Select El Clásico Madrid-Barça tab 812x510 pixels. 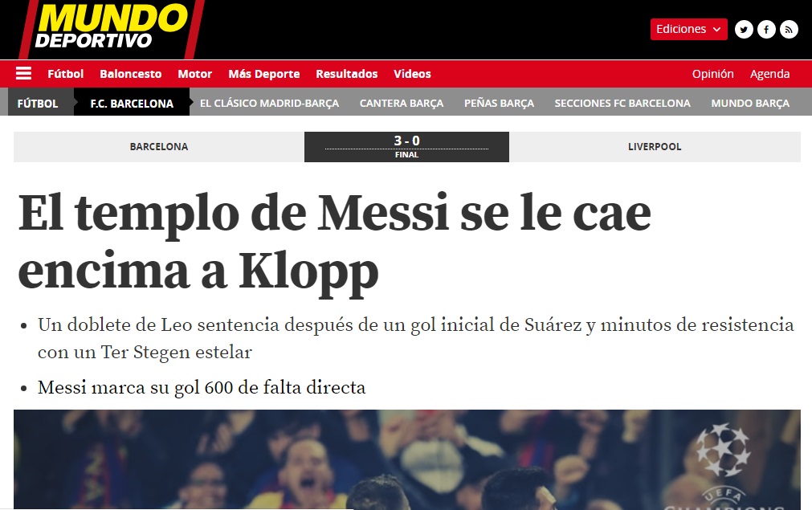[x=269, y=103]
